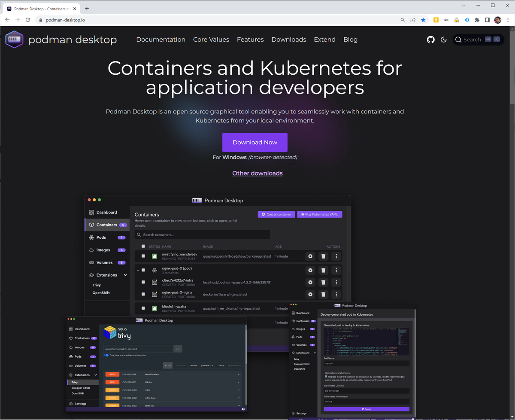The image size is (515, 420).
Task: Open the yellow Google Keep extension
Action: tap(436, 20)
